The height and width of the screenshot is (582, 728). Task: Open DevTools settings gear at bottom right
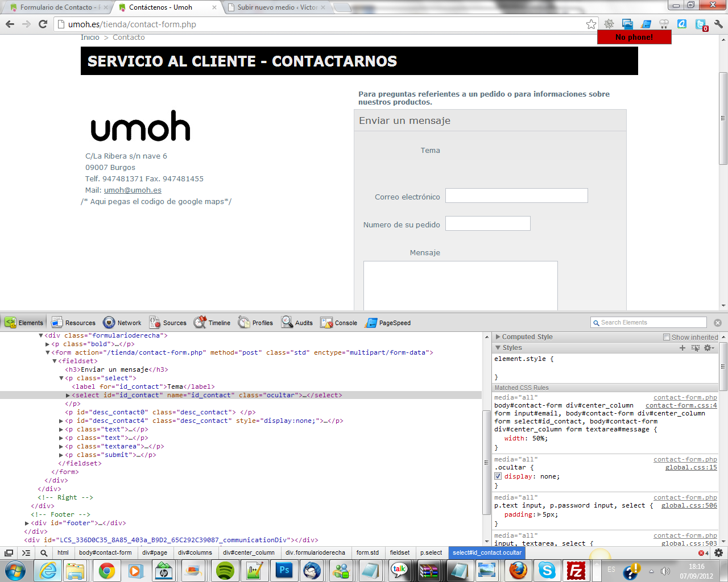(718, 552)
